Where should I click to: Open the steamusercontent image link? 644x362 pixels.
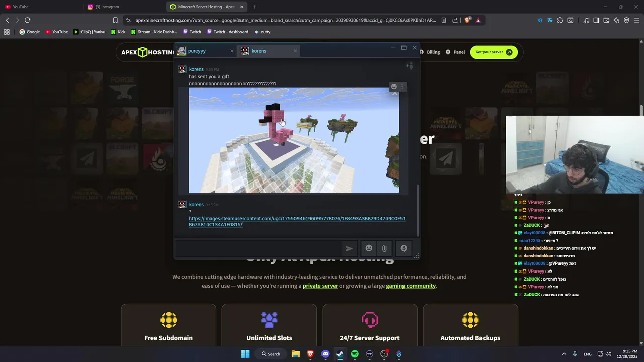(297, 221)
